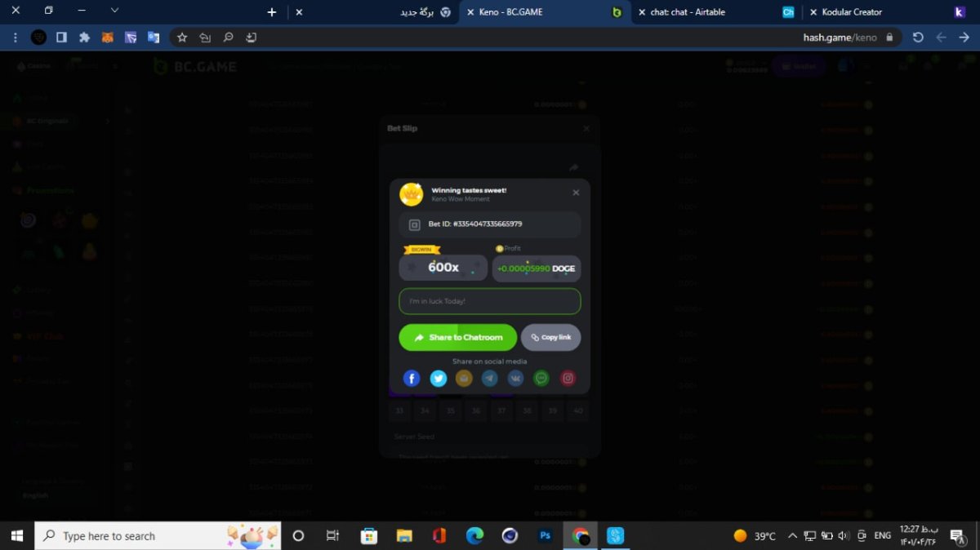Share the win on VK
This screenshot has width=980, height=550.
[x=515, y=378]
